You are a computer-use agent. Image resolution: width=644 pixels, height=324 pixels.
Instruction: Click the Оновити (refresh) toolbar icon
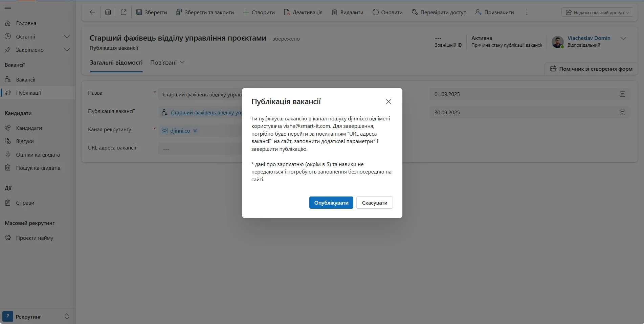click(x=375, y=12)
